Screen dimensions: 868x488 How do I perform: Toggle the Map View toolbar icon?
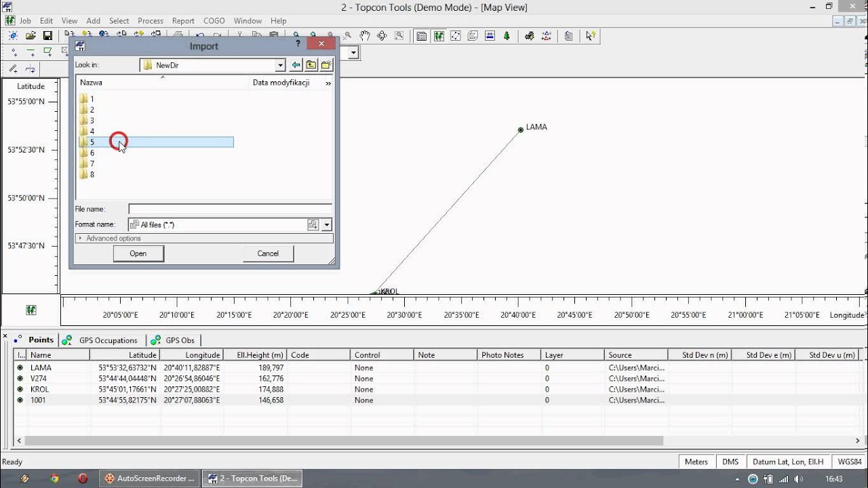click(439, 36)
